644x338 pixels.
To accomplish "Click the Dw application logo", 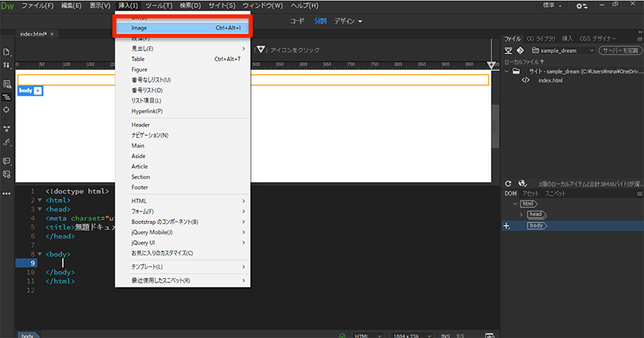I will 7,6.
